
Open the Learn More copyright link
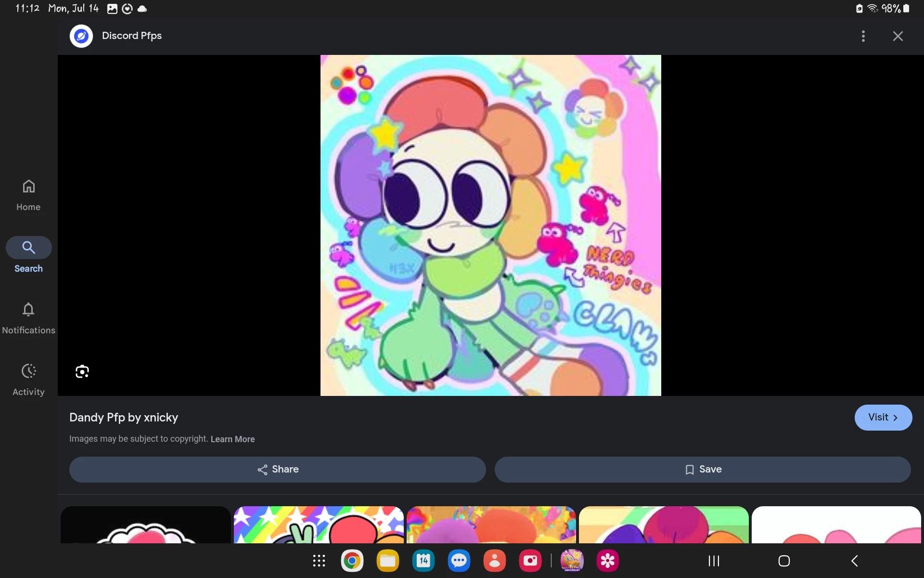tap(232, 439)
